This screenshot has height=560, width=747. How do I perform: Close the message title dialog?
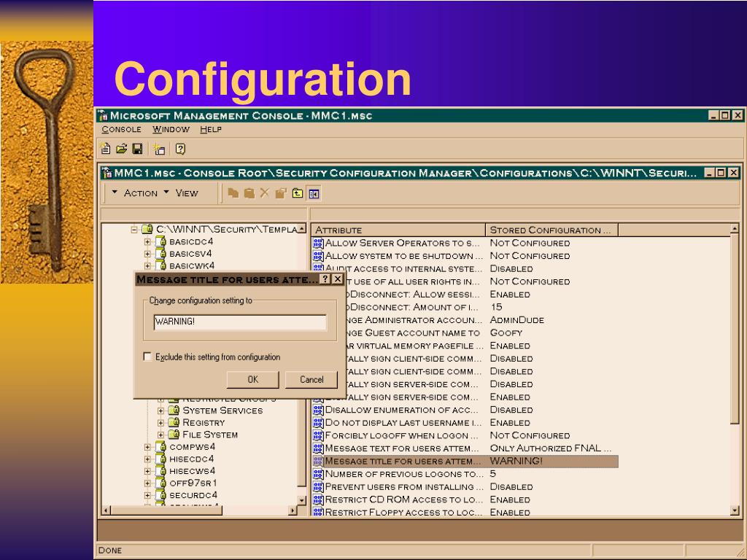click(x=337, y=279)
